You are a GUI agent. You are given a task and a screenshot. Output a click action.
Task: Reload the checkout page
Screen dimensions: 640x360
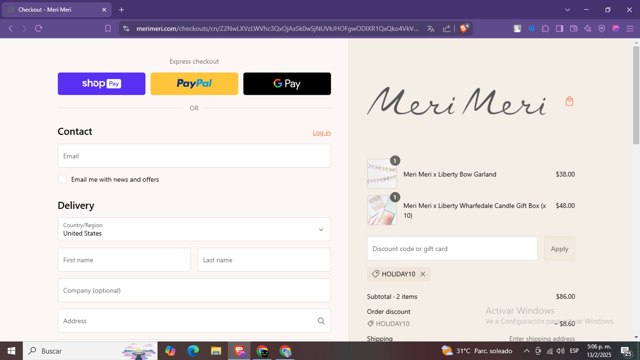pos(39,29)
